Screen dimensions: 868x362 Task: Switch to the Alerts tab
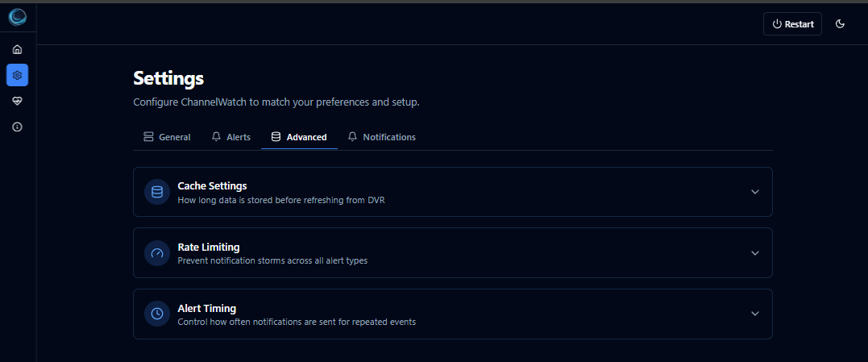231,137
